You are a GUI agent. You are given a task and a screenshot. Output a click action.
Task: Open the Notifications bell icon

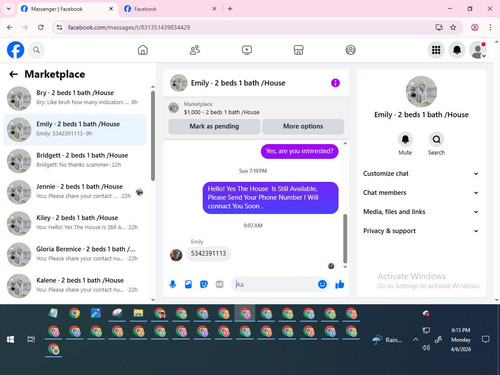tap(457, 50)
